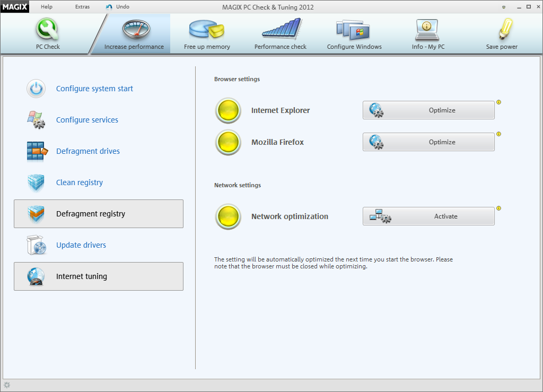543x392 pixels.
Task: Click the Defragment registry cube icon
Action: 36,214
